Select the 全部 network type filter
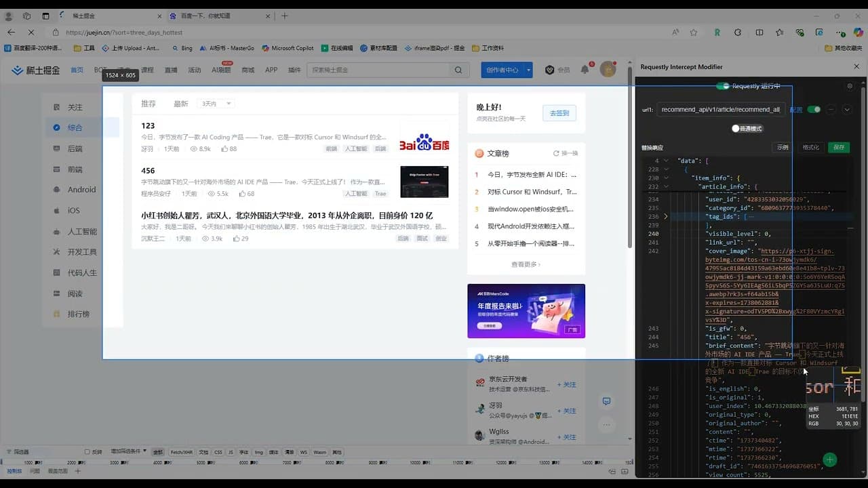 158,451
